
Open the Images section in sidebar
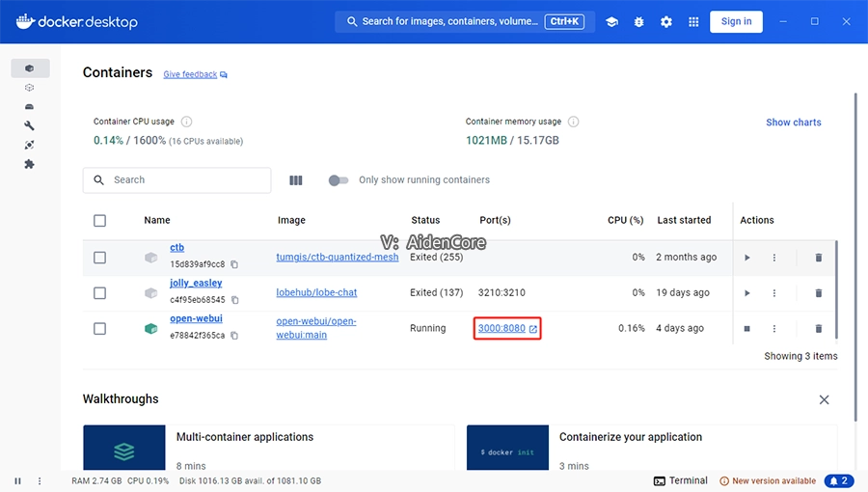pos(29,88)
